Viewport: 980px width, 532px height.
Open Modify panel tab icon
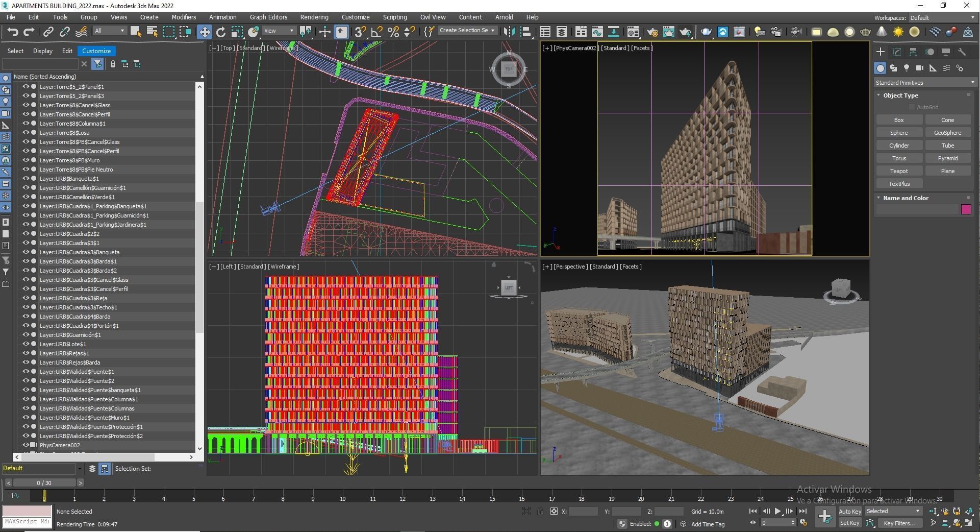point(896,52)
